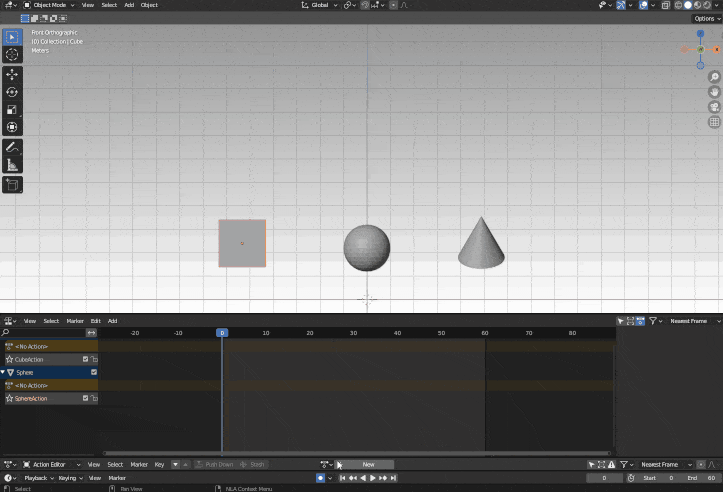The image size is (723, 492).
Task: Click the zoom magnifier viewport gizmo
Action: [714, 77]
